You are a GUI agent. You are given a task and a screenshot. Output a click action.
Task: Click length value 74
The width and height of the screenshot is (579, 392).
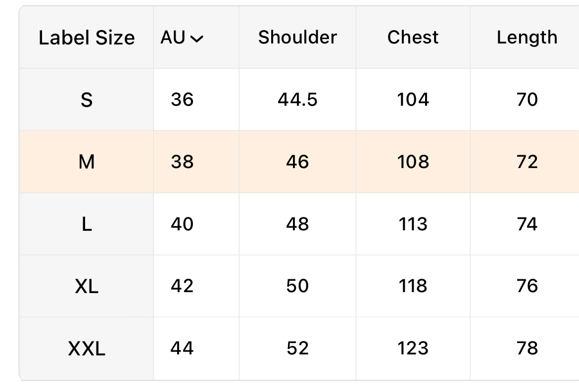[x=527, y=224]
